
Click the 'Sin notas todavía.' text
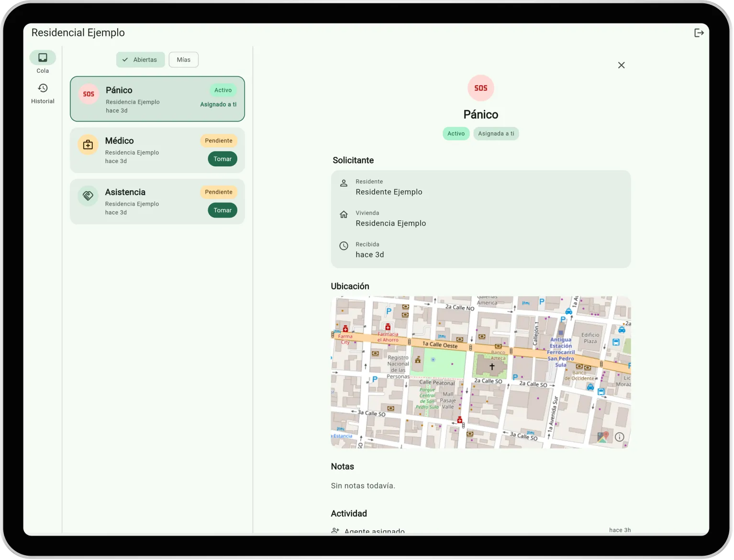[363, 486]
